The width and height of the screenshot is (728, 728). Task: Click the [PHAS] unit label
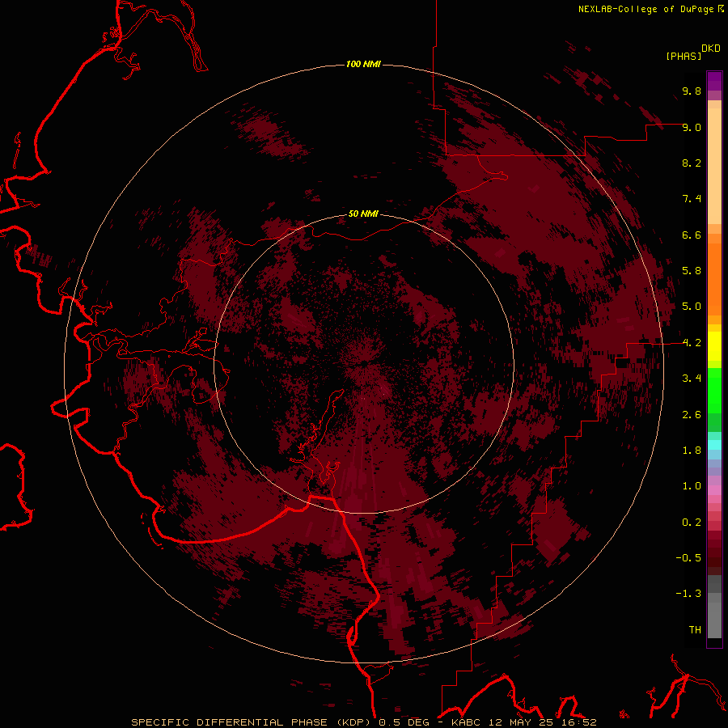684,56
